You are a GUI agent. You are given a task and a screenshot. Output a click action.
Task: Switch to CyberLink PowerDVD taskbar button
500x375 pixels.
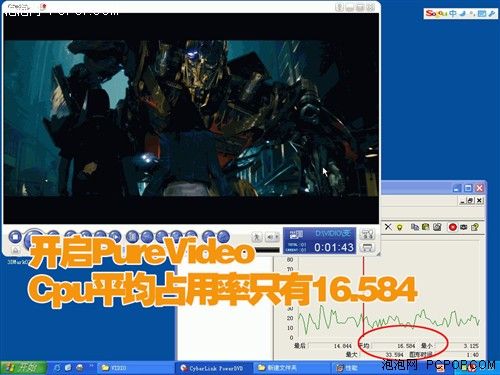pos(215,368)
